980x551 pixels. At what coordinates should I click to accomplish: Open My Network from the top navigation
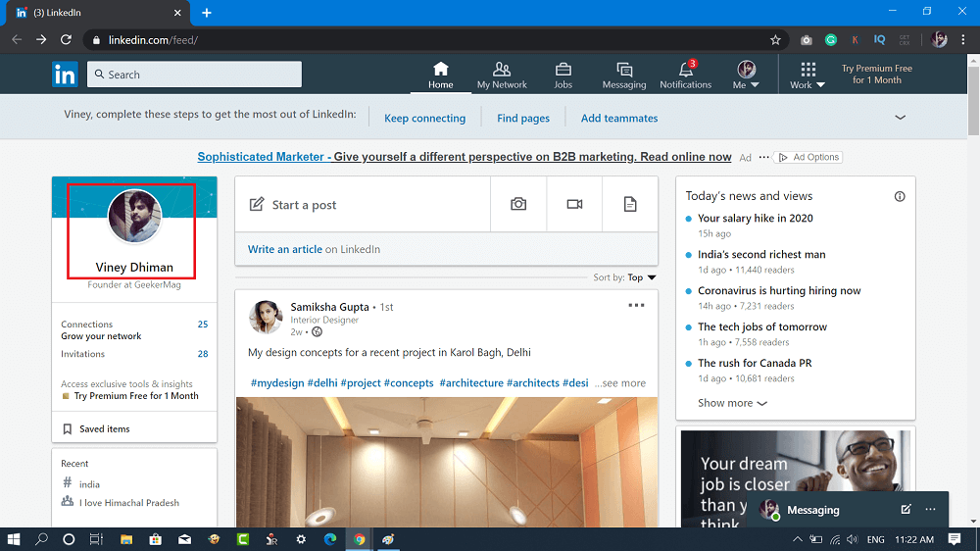click(502, 75)
